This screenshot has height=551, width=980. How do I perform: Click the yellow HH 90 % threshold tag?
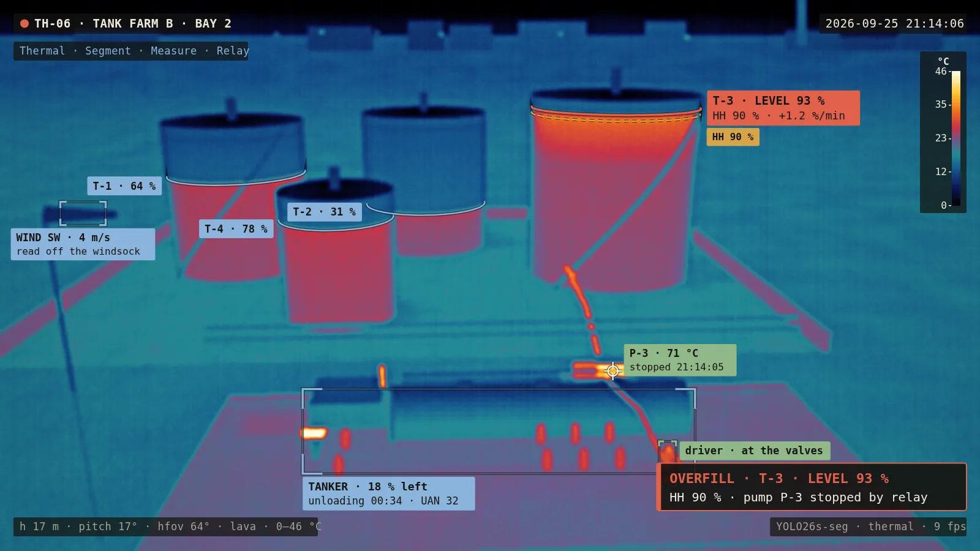[x=733, y=137]
